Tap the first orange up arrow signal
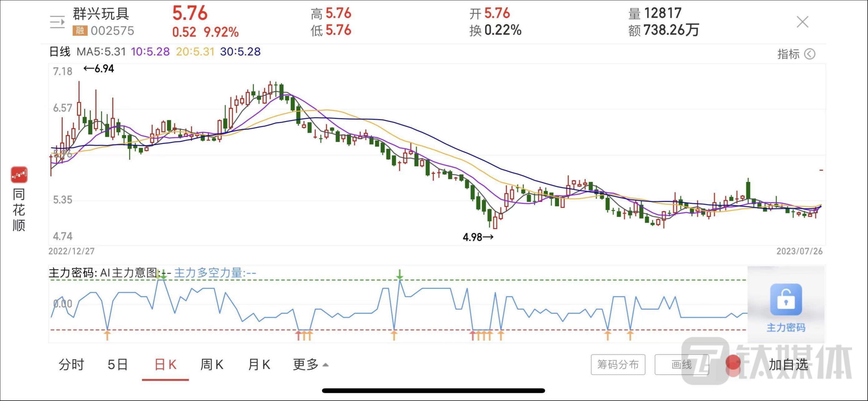This screenshot has width=868, height=401. (107, 335)
